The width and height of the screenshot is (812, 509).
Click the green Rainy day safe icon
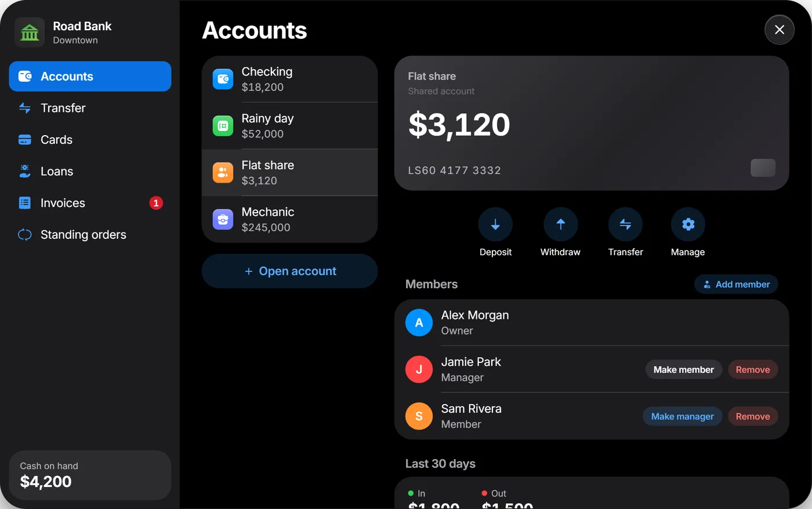click(x=223, y=126)
